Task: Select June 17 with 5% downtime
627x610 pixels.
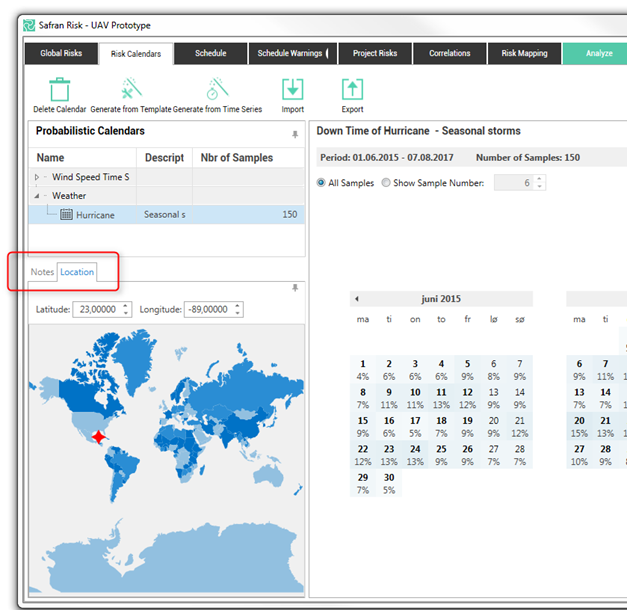Action: pos(415,426)
